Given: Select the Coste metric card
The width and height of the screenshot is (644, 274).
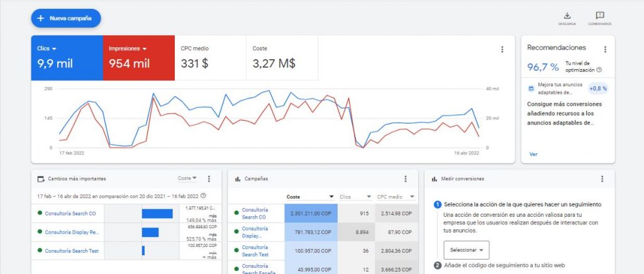Looking at the screenshot, I should [282, 58].
